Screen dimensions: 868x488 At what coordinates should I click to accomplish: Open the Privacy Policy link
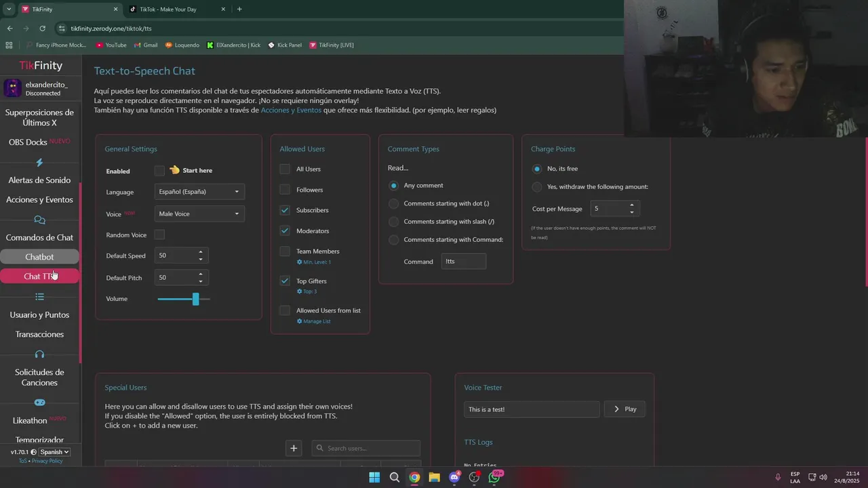(47, 461)
